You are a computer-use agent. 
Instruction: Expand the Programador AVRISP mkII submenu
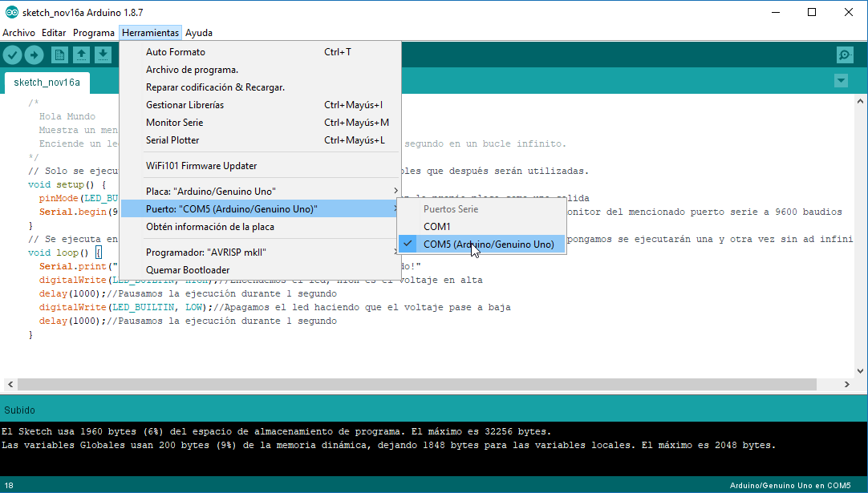(260, 253)
